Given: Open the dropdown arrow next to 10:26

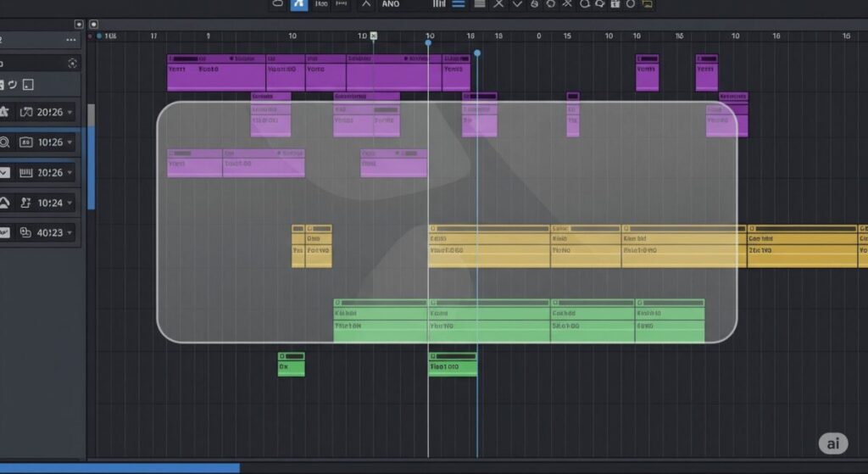Looking at the screenshot, I should pos(70,142).
